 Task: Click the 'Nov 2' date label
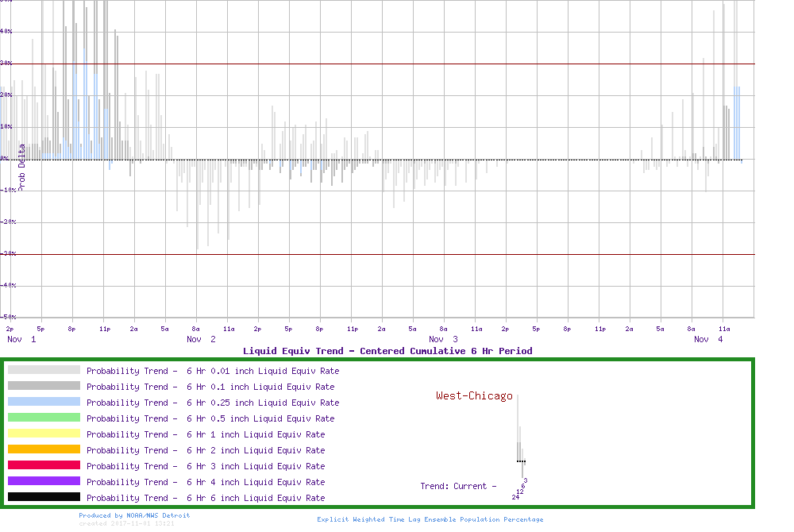201,339
